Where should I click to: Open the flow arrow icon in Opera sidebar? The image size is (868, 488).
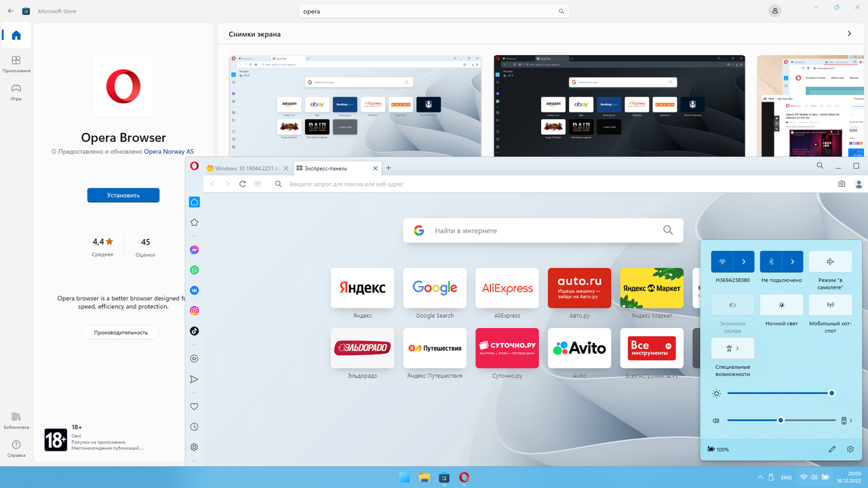(x=195, y=379)
